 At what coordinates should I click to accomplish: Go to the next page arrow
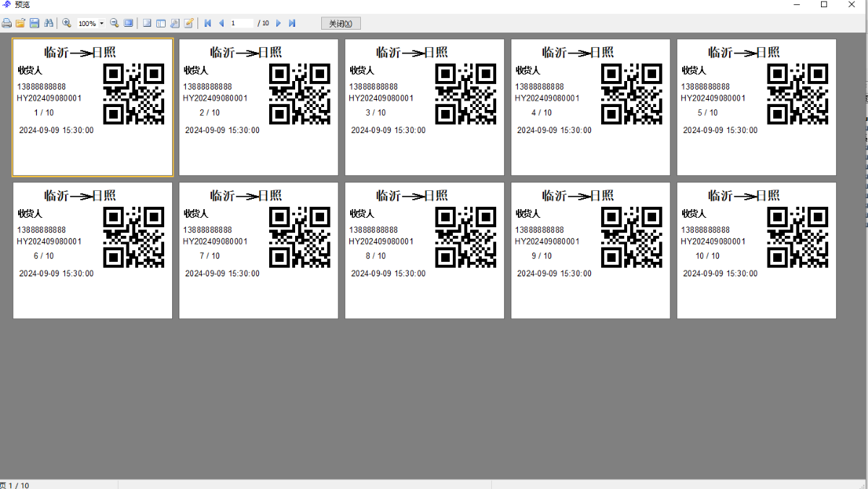(x=278, y=23)
